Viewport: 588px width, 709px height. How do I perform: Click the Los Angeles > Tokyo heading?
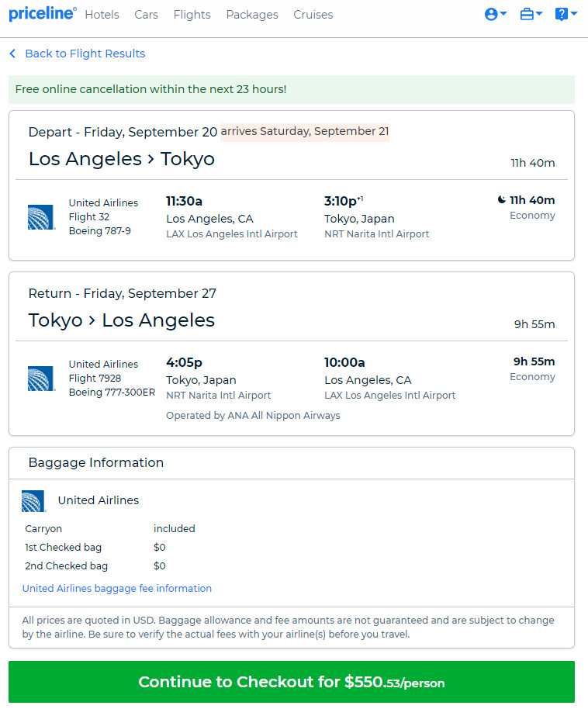[x=121, y=159]
